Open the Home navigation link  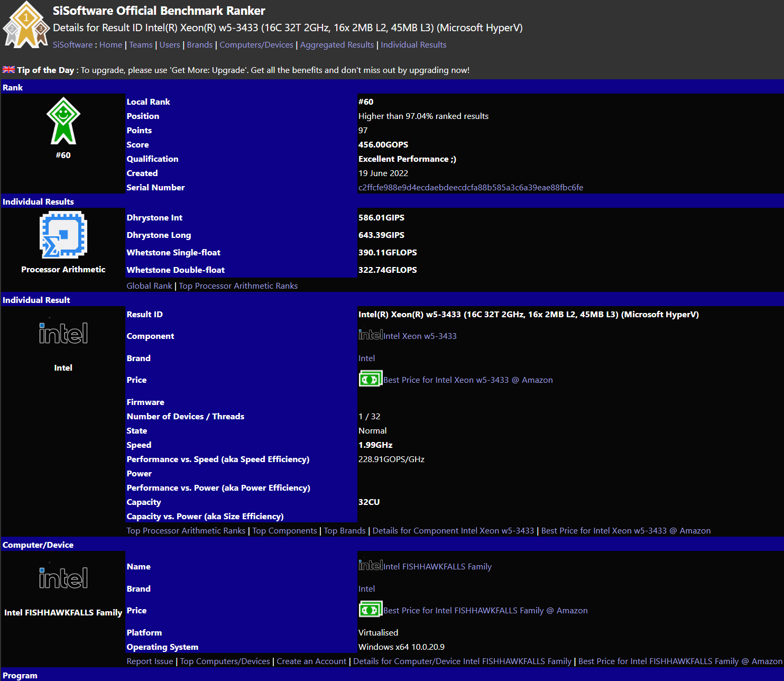click(x=110, y=45)
